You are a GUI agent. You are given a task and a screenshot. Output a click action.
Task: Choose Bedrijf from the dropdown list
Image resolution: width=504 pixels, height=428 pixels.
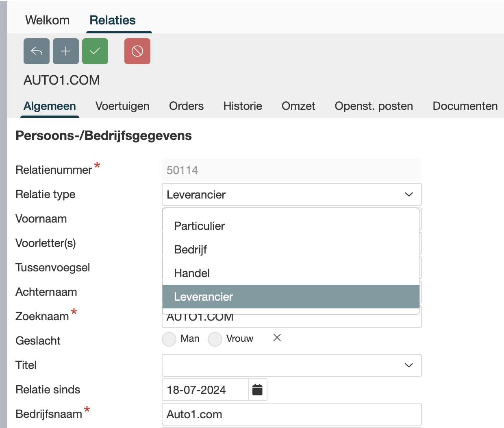click(x=190, y=249)
